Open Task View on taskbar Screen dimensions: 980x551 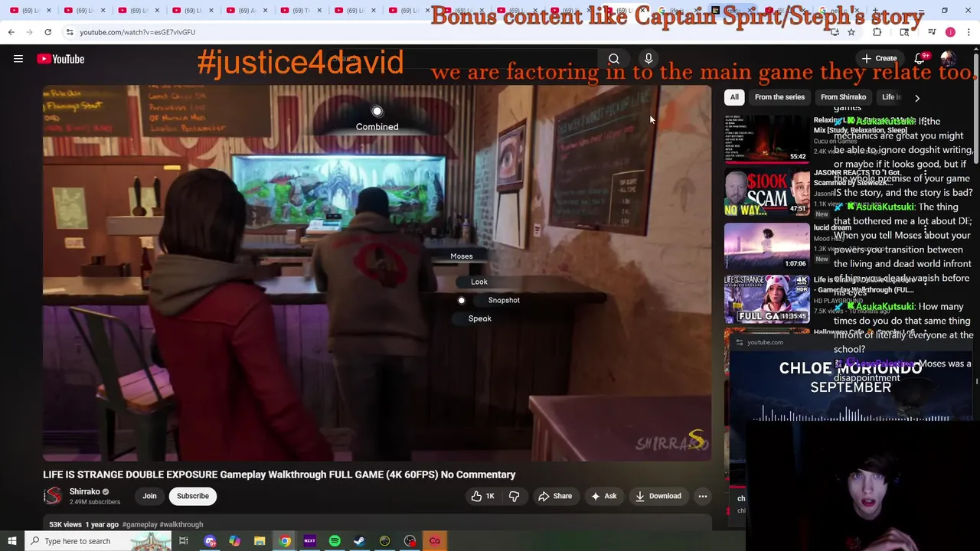(184, 541)
